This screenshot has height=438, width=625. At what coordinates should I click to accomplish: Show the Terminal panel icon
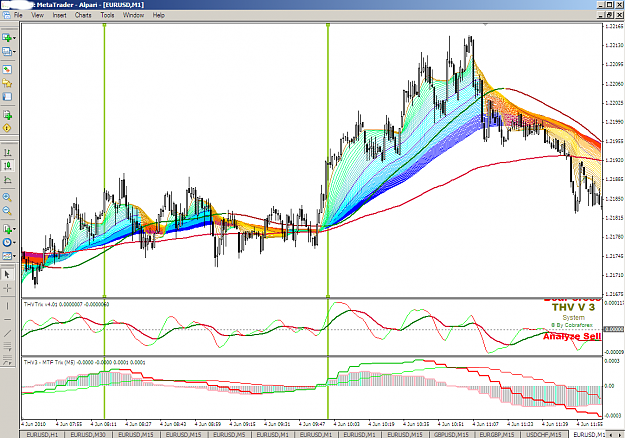click(7, 96)
